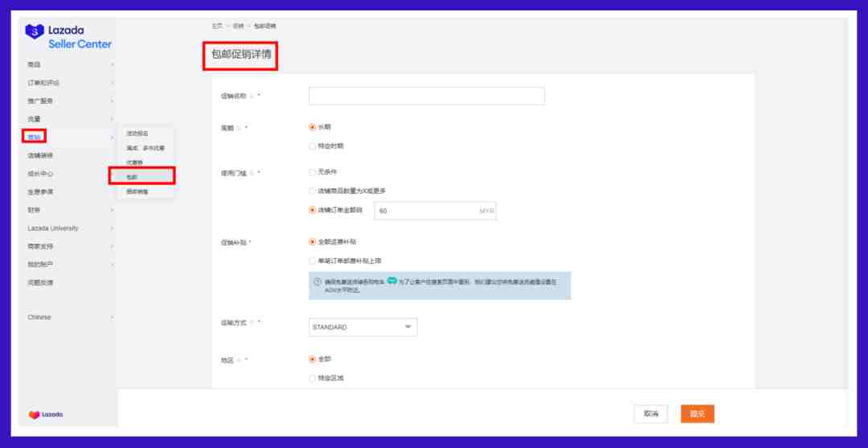This screenshot has height=448, width=868.
Task: Select the 全部 region radio button
Action: point(312,359)
